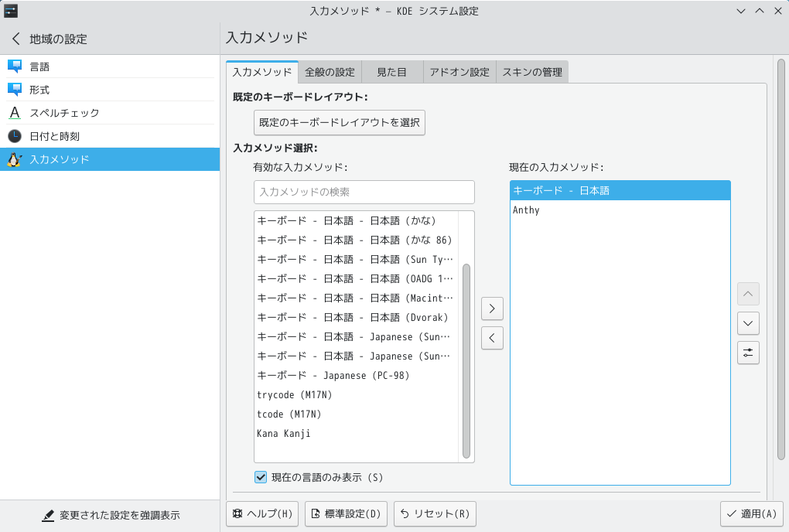Move current input method up with up arrow
Viewport: 789px width, 532px height.
pyautogui.click(x=747, y=293)
